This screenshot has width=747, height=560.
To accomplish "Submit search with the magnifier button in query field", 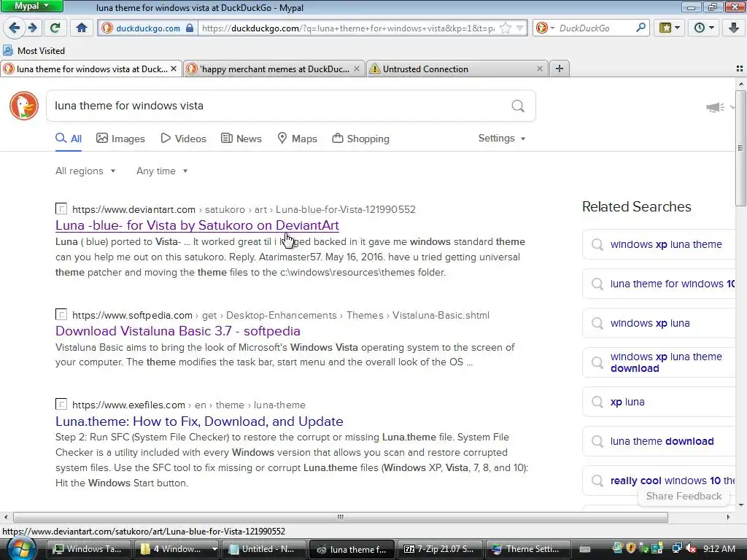I will point(518,106).
